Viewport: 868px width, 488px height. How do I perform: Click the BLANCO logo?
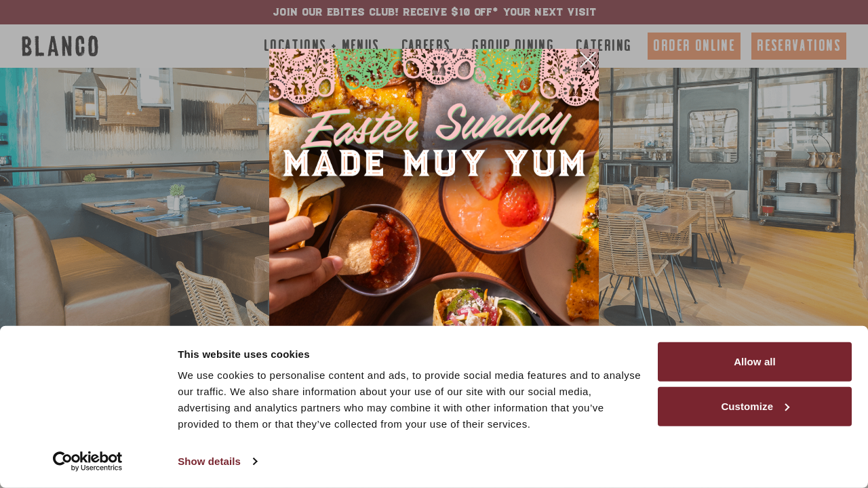pos(60,46)
